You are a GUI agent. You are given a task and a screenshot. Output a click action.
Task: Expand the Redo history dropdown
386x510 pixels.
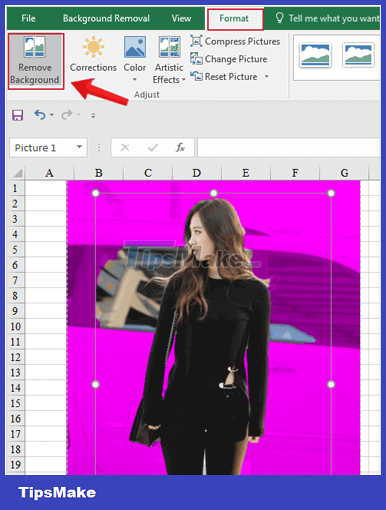79,115
